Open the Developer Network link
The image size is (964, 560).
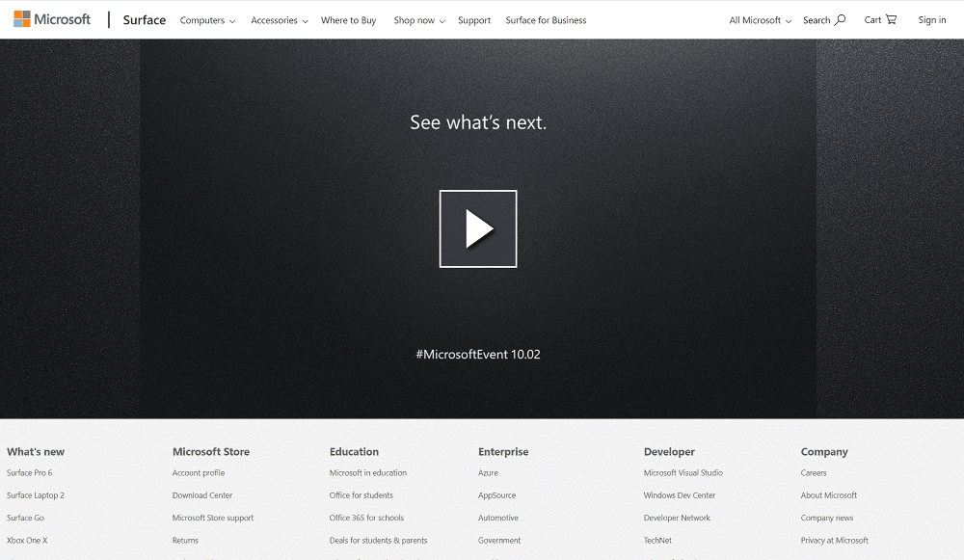(x=677, y=519)
